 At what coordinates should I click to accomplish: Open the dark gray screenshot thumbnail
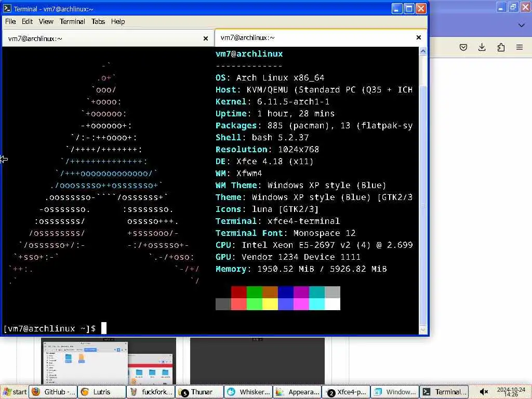tap(257, 361)
